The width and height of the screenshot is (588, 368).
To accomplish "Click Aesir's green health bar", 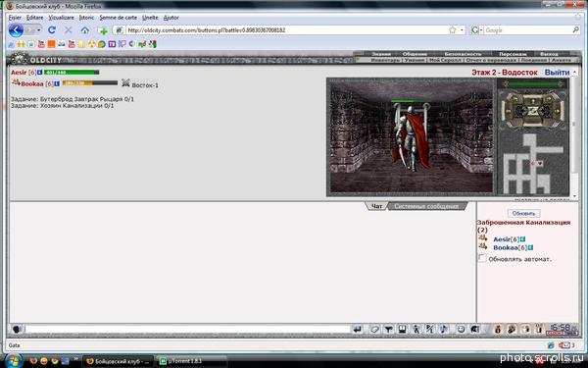I will 72,72.
